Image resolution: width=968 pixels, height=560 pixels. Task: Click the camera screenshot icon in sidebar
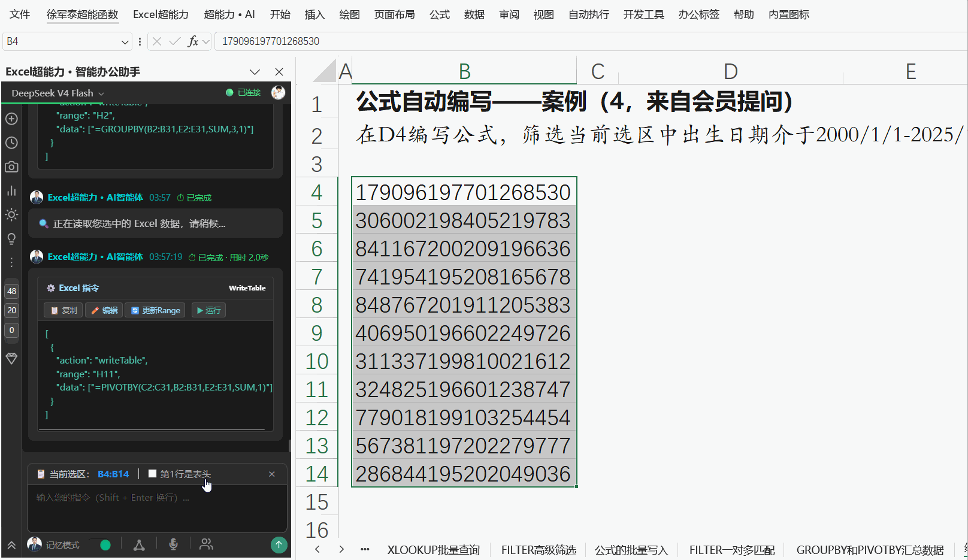point(11,167)
